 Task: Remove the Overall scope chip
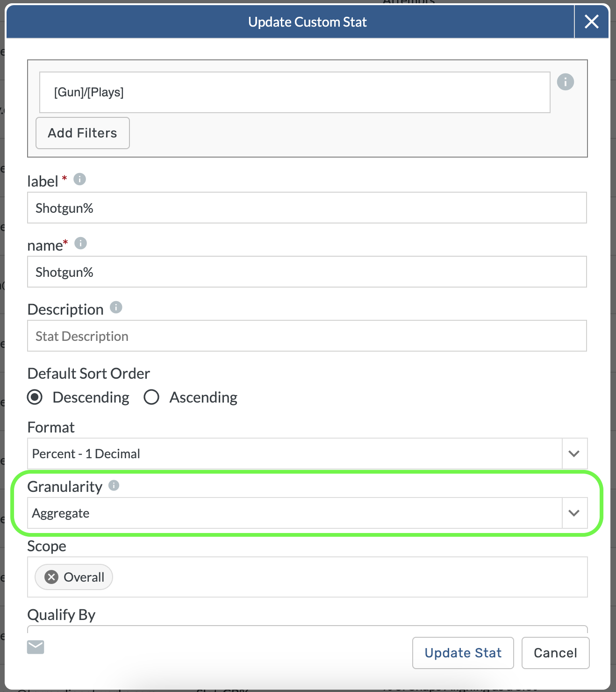tap(51, 577)
